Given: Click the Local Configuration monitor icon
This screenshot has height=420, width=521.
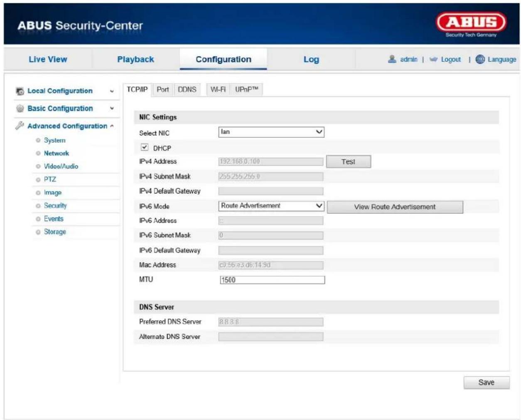Looking at the screenshot, I should click(20, 91).
